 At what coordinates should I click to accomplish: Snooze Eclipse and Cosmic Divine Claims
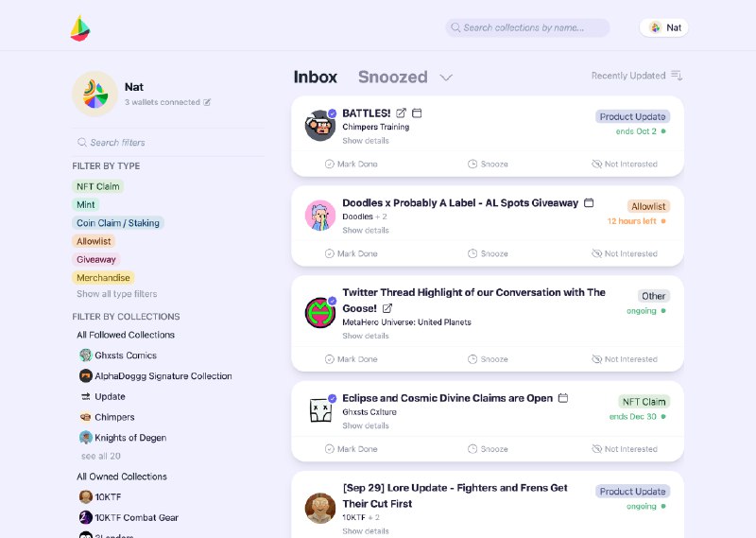488,449
